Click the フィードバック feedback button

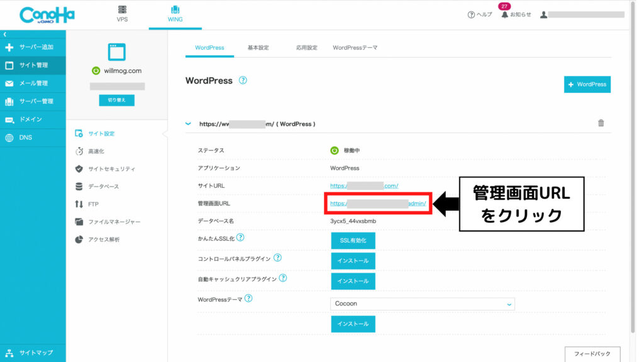click(592, 354)
